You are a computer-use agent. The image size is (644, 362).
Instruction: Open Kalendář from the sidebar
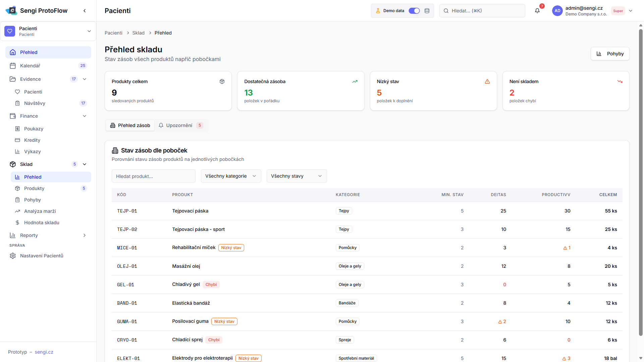(x=30, y=66)
